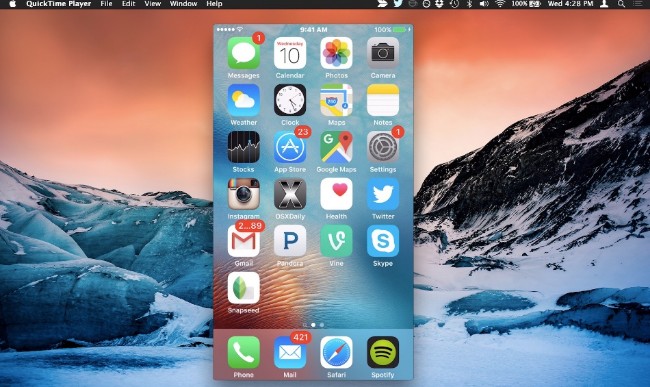Open the View menu

(x=153, y=4)
